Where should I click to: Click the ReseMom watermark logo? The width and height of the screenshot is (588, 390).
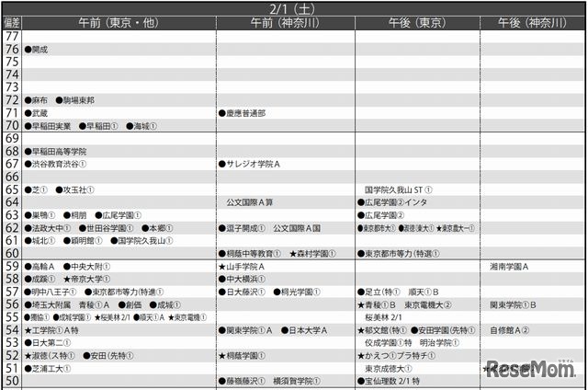pyautogui.click(x=531, y=369)
